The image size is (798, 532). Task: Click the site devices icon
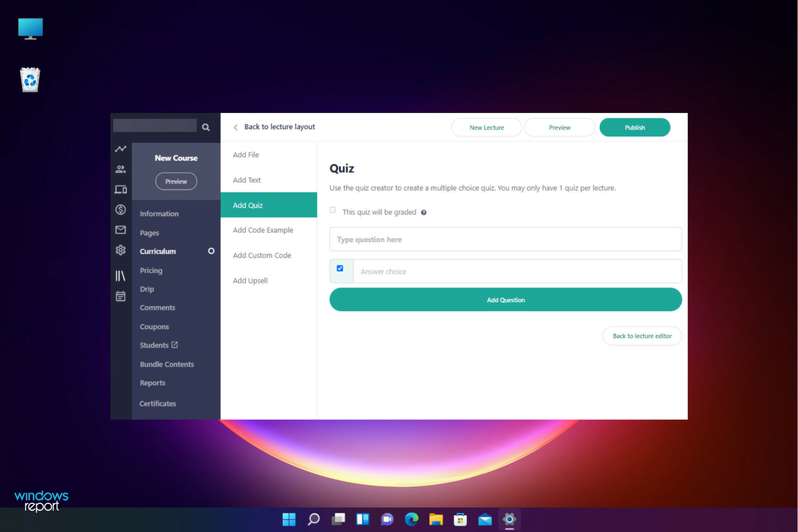121,190
